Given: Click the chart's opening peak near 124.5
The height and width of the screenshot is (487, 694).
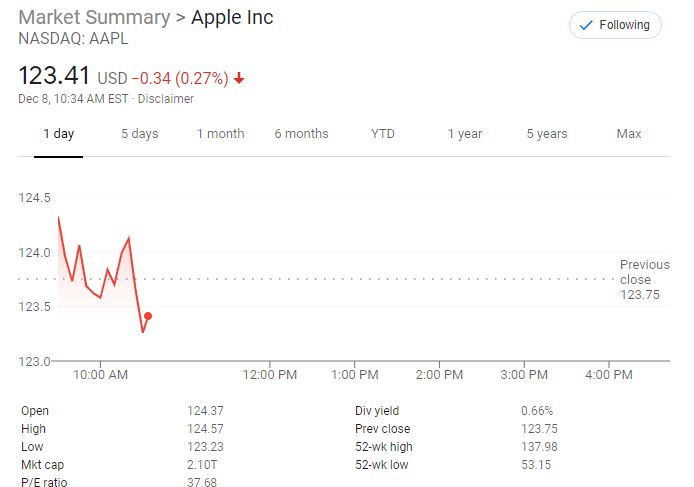Looking at the screenshot, I should (58, 217).
